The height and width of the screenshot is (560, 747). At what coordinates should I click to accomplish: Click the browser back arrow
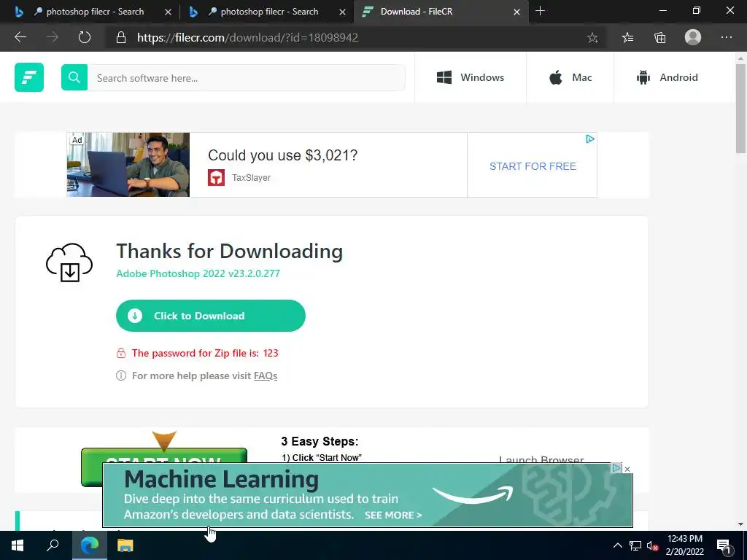(x=20, y=37)
